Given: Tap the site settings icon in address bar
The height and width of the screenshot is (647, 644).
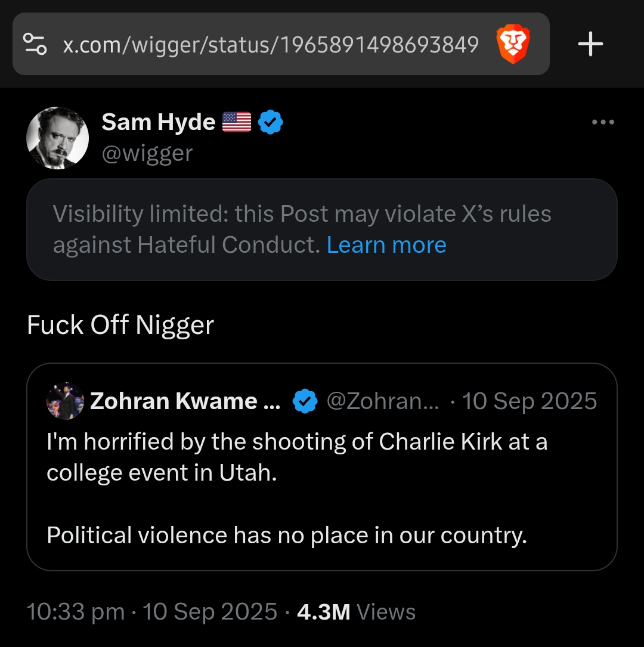Looking at the screenshot, I should [35, 44].
